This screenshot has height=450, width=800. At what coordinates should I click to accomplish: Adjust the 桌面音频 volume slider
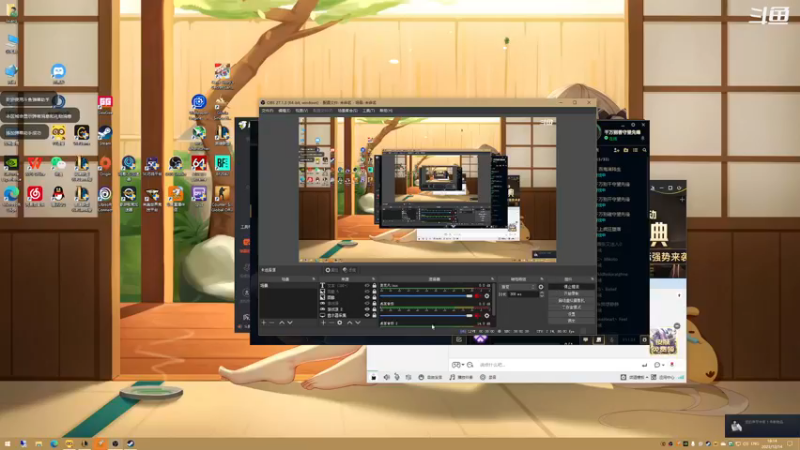(427, 316)
